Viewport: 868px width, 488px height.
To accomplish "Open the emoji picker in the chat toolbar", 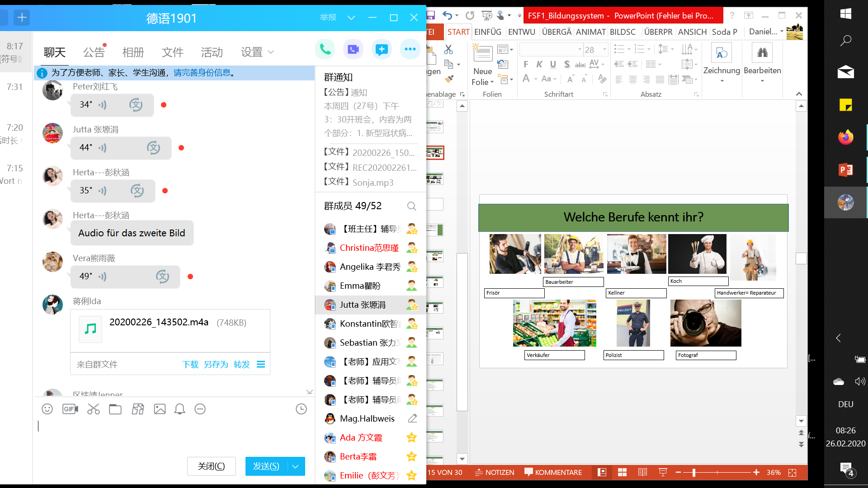I will (x=47, y=409).
